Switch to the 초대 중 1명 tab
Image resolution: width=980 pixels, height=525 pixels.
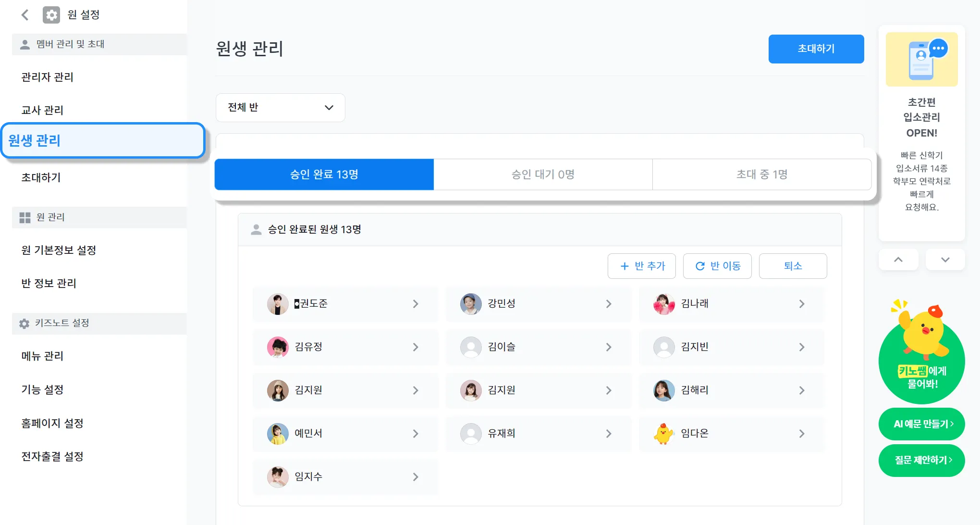tap(761, 175)
